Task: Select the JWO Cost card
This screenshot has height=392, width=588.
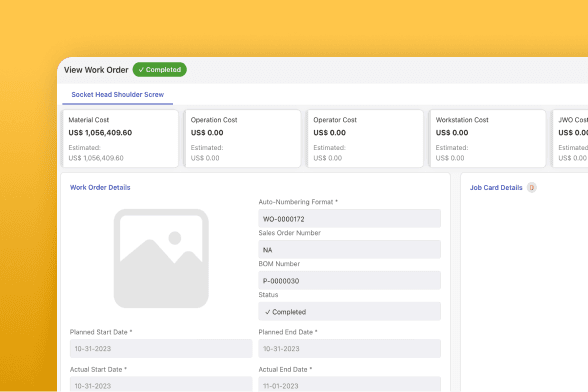Action: tap(570, 138)
